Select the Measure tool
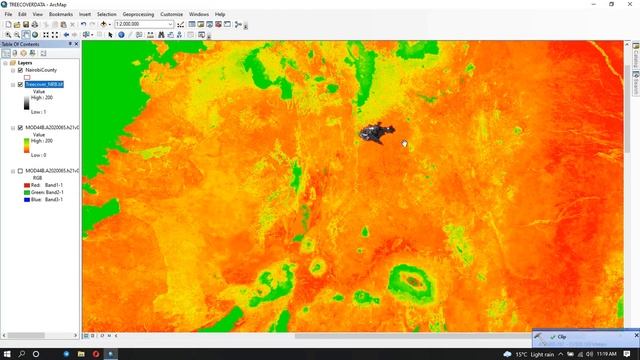 (151, 35)
